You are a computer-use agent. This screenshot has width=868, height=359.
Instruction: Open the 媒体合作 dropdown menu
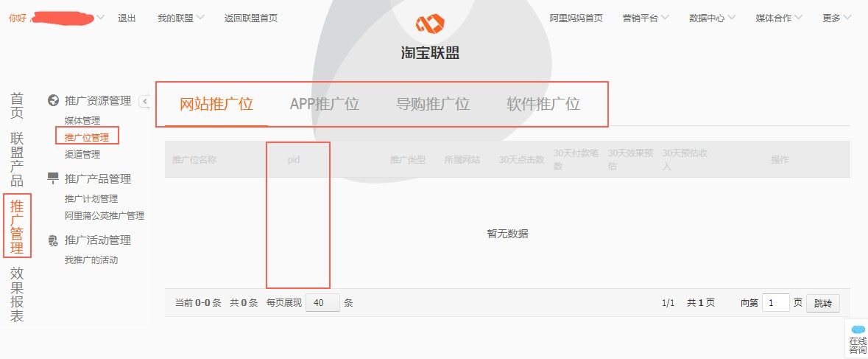[x=778, y=18]
